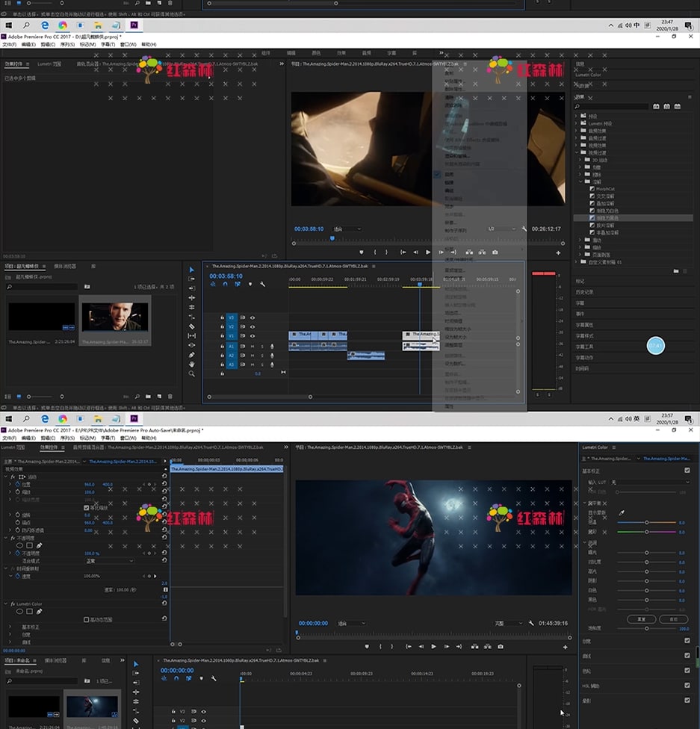Collapse Tone section in Lumetri Color
The height and width of the screenshot is (729, 700).
(x=585, y=542)
